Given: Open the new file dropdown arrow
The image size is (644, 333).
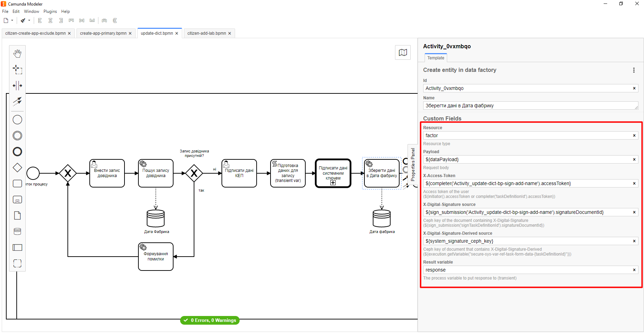Looking at the screenshot, I should [12, 20].
